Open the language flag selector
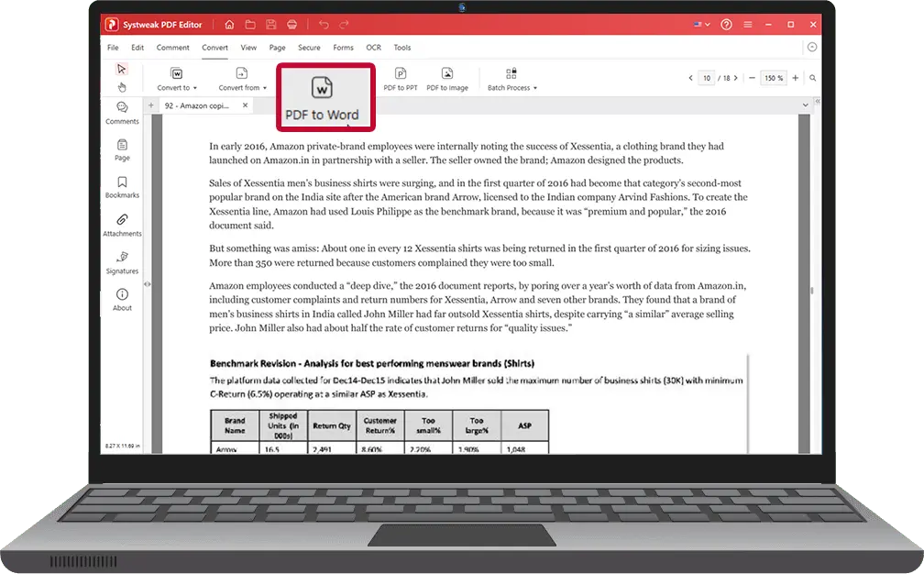This screenshot has width=924, height=574. tap(703, 24)
